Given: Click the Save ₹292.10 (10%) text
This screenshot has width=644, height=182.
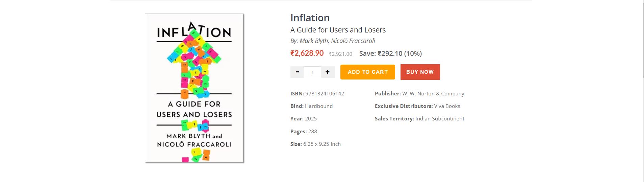Looking at the screenshot, I should (x=390, y=53).
